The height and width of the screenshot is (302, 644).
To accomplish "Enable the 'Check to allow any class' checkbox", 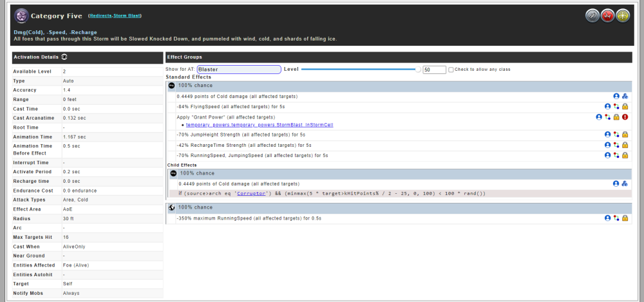I will click(x=451, y=70).
